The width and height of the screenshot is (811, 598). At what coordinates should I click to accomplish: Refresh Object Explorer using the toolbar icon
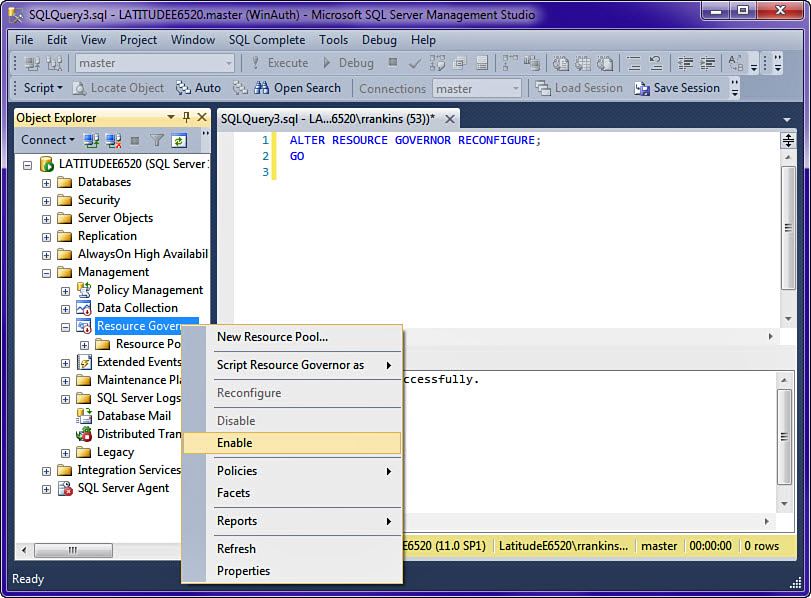click(179, 141)
